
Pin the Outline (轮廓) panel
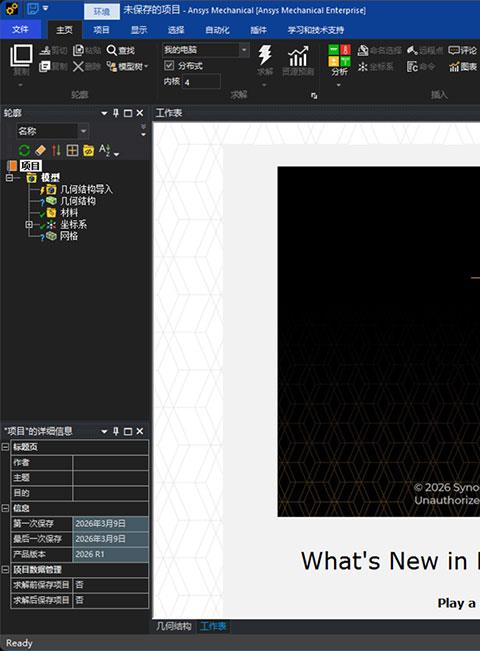point(116,113)
